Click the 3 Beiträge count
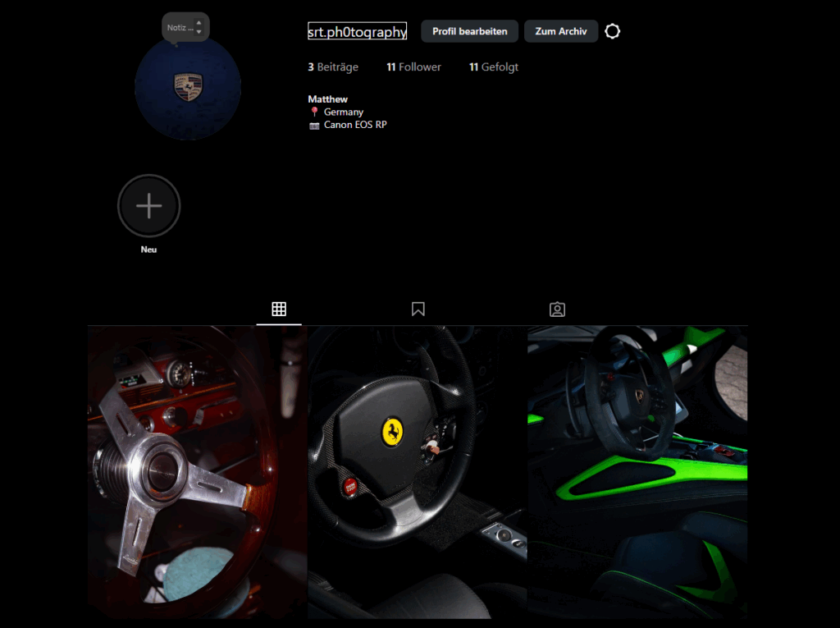This screenshot has height=628, width=840. click(333, 67)
